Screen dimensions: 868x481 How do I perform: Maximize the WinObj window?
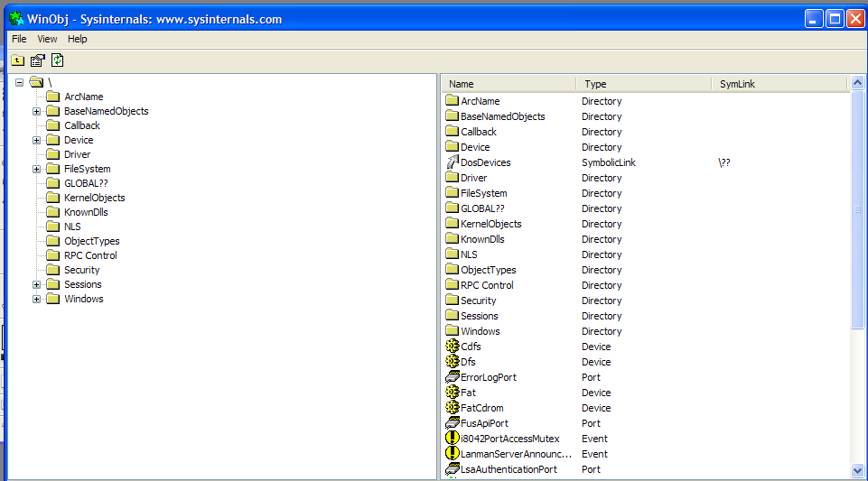tap(835, 19)
